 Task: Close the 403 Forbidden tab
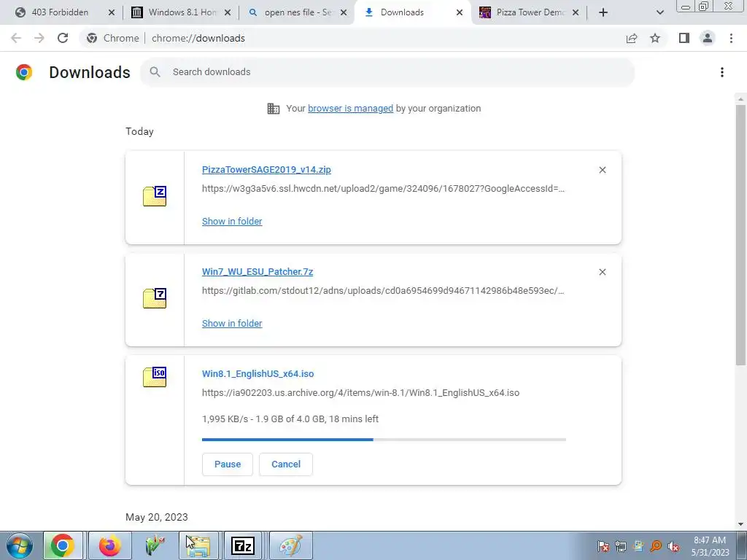tap(112, 12)
